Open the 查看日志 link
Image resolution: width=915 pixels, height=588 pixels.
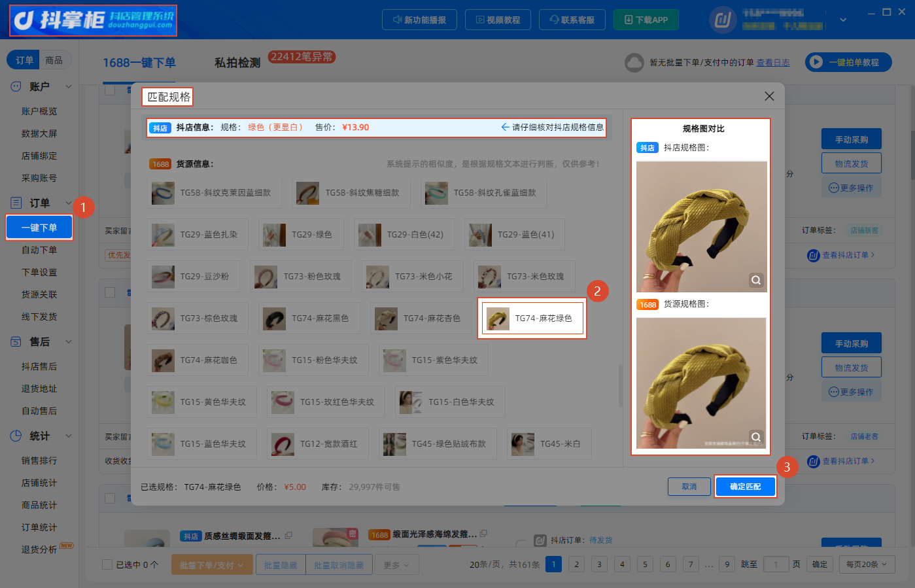tap(773, 63)
